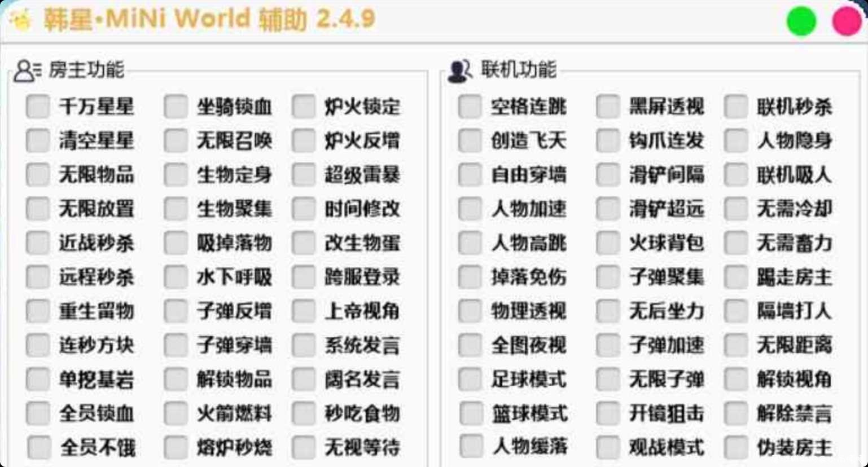Viewport: 868px width, 467px height.
Task: Check the 连秒方块 option
Action: pyautogui.click(x=38, y=345)
